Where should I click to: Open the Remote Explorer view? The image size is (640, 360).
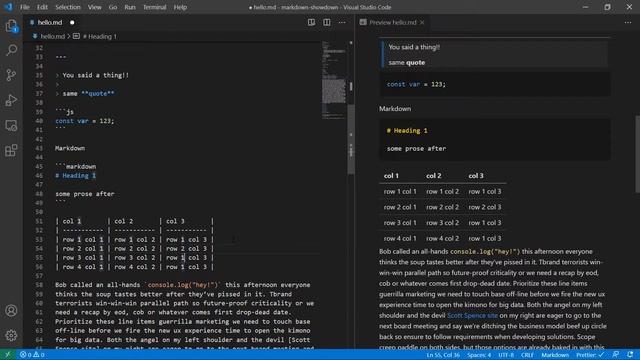[x=11, y=125]
